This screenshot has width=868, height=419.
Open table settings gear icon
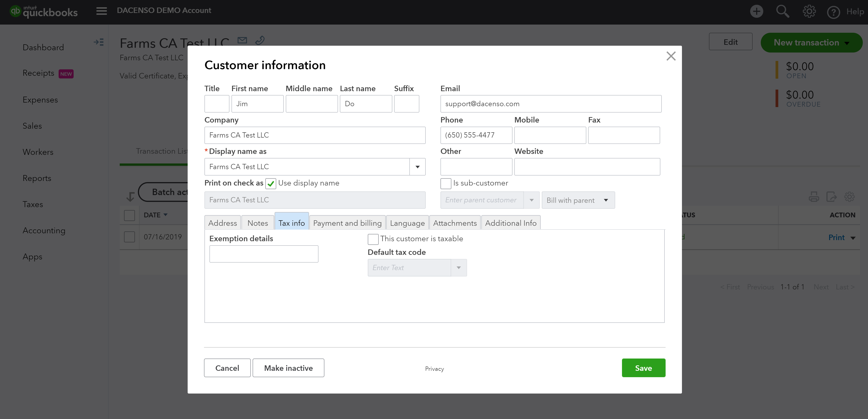pyautogui.click(x=849, y=196)
